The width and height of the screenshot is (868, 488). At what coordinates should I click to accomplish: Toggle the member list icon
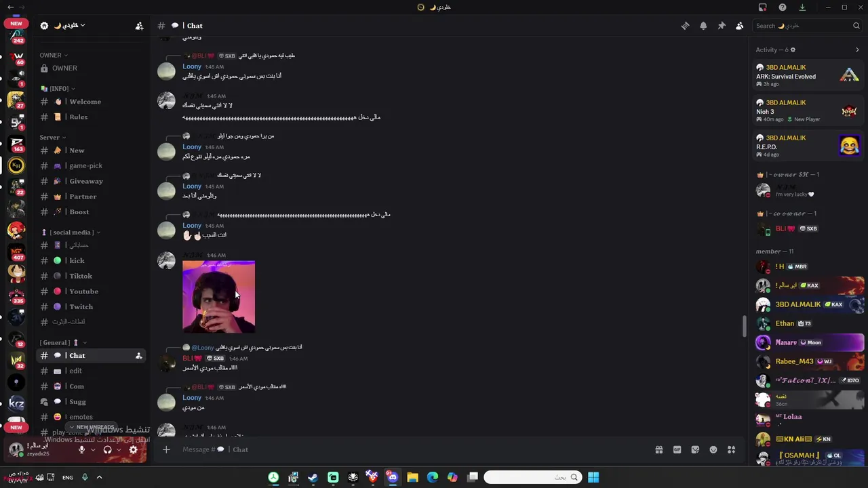[739, 26]
